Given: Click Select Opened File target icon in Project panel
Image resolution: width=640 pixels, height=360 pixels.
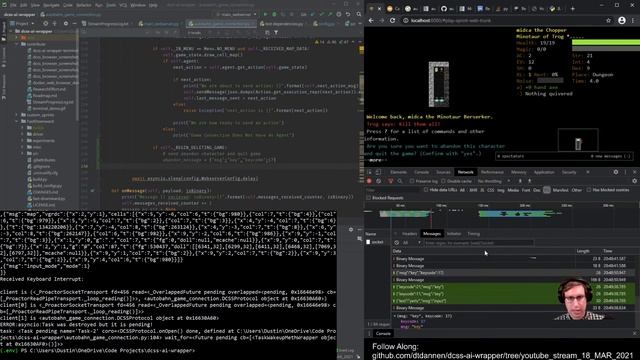Looking at the screenshot, I should click(45, 24).
